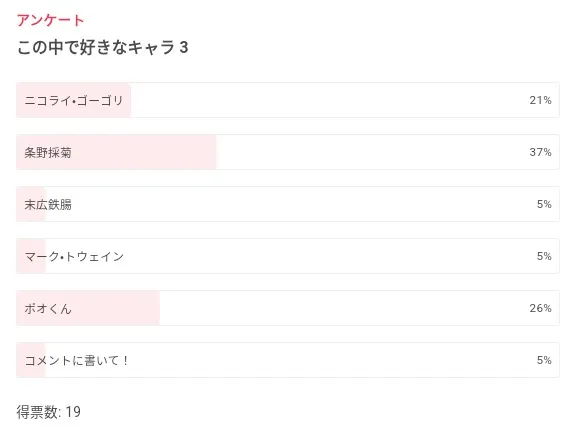
Task: Select the 末広鉄腸 poll option
Action: 287,204
